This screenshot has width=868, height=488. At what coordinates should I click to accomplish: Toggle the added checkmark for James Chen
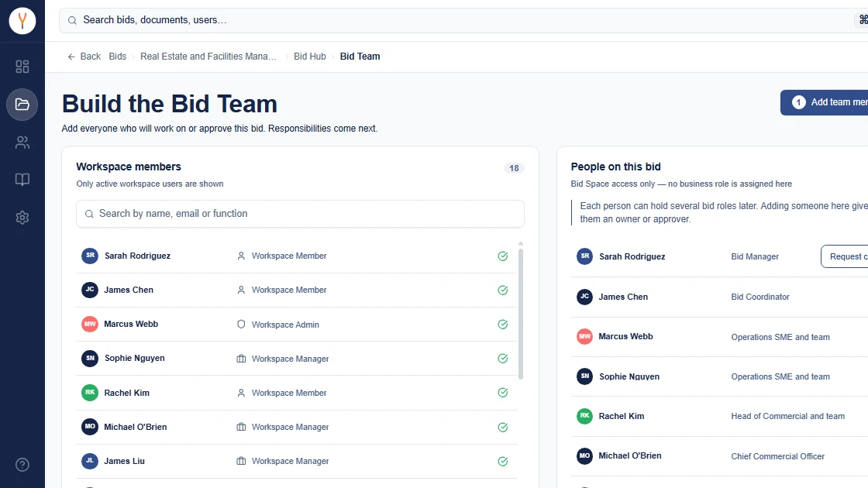point(503,290)
